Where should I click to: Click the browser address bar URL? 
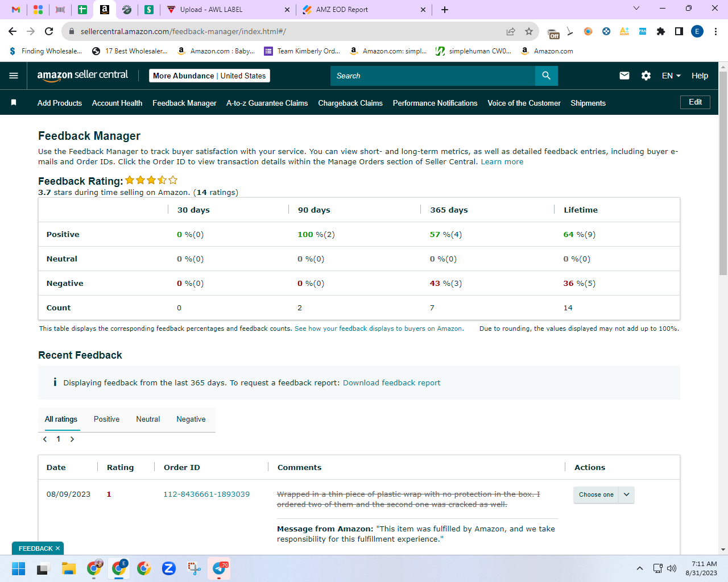(x=183, y=31)
